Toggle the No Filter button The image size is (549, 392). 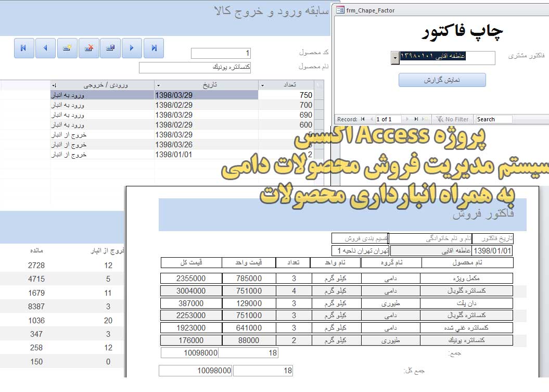click(x=452, y=119)
